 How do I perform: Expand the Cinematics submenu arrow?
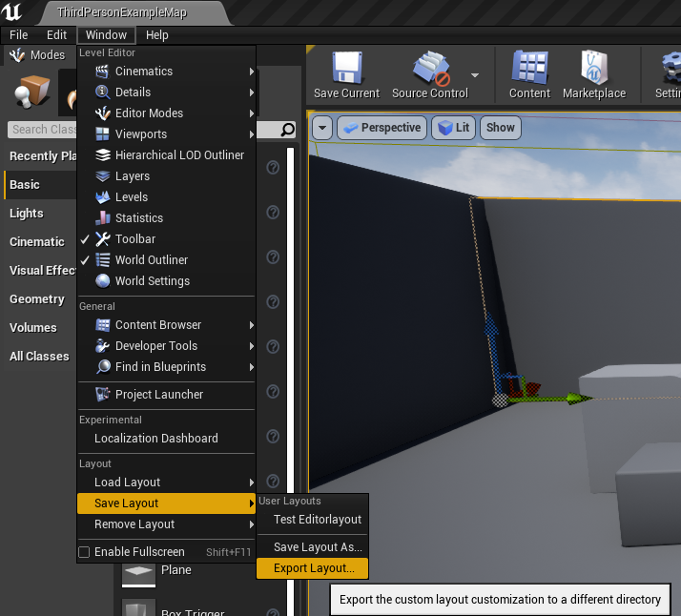point(252,72)
